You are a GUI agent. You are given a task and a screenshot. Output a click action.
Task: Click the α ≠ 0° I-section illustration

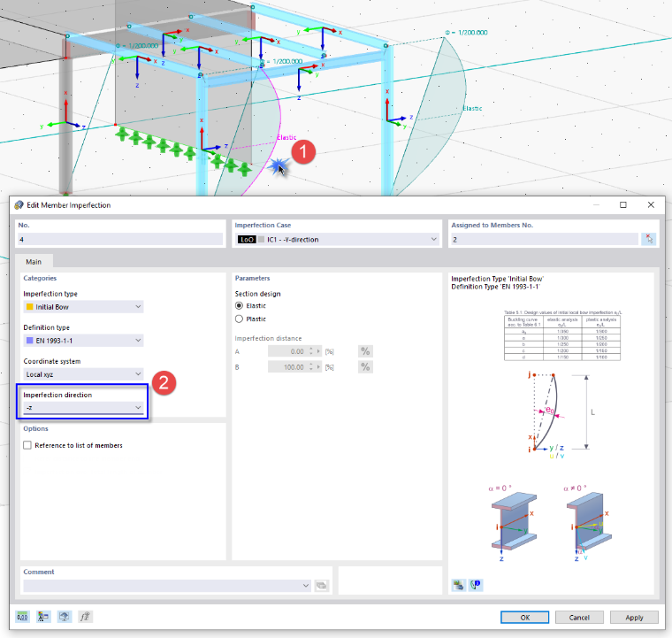[587, 523]
